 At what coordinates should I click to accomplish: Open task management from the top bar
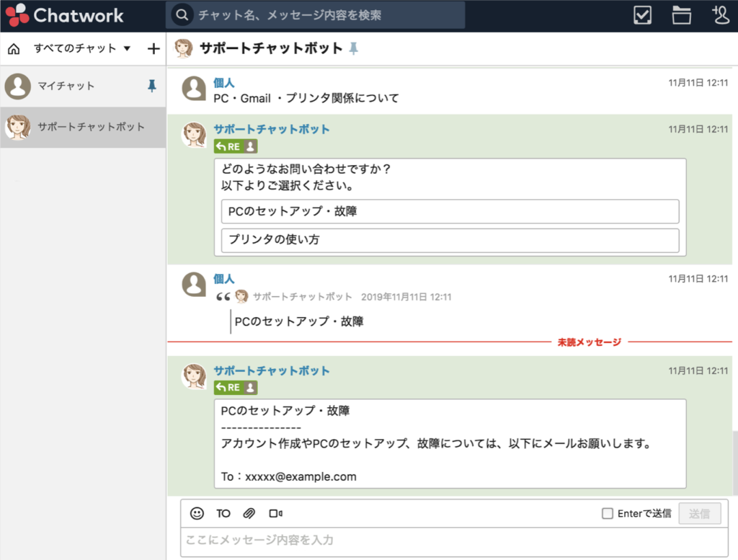641,14
